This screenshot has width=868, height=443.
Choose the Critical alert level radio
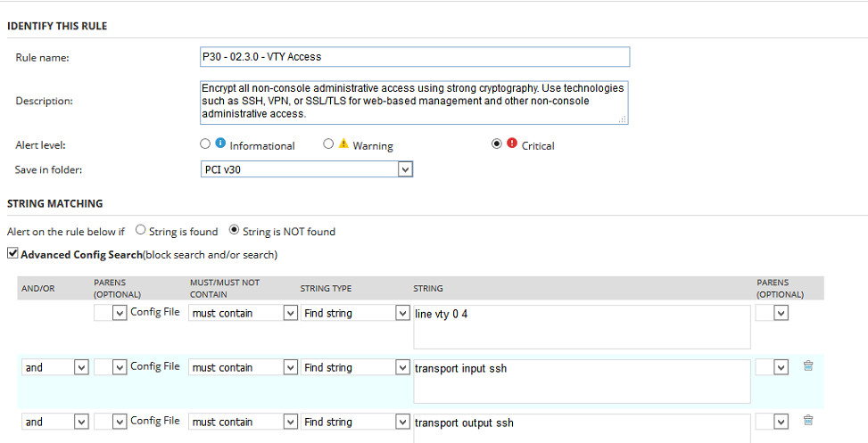[x=497, y=144]
